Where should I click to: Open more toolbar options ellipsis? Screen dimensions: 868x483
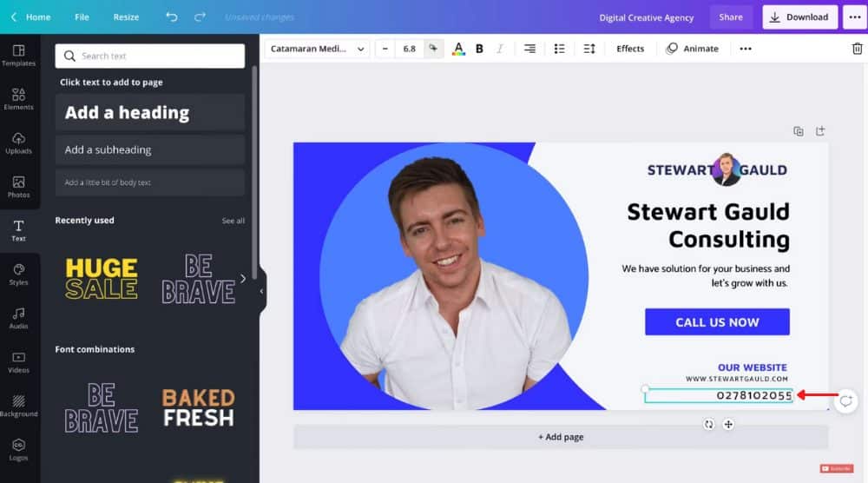746,49
